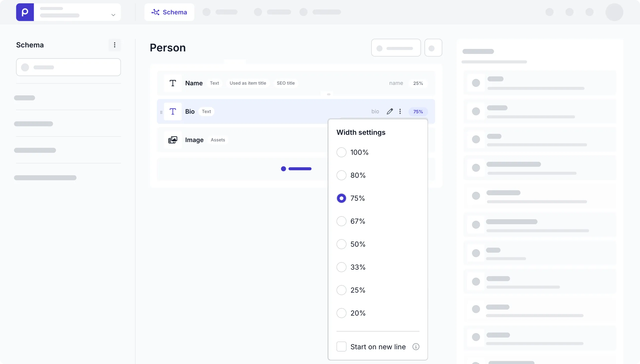Click the purple P logo icon
Image resolution: width=640 pixels, height=364 pixels.
click(25, 12)
